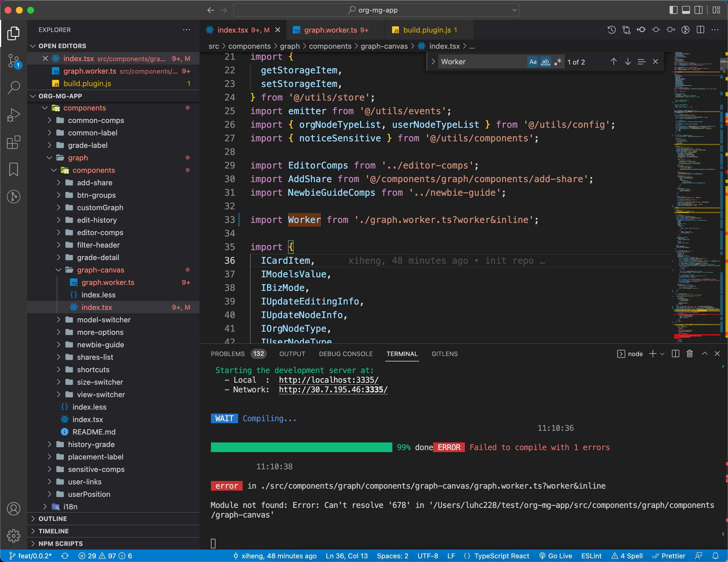Click Go Live in the status bar

[x=556, y=556]
